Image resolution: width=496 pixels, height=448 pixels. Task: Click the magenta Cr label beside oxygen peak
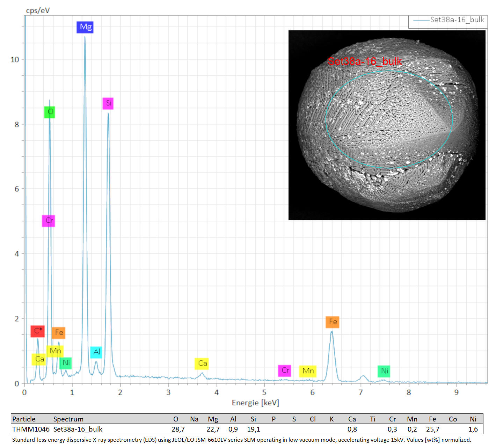point(49,221)
